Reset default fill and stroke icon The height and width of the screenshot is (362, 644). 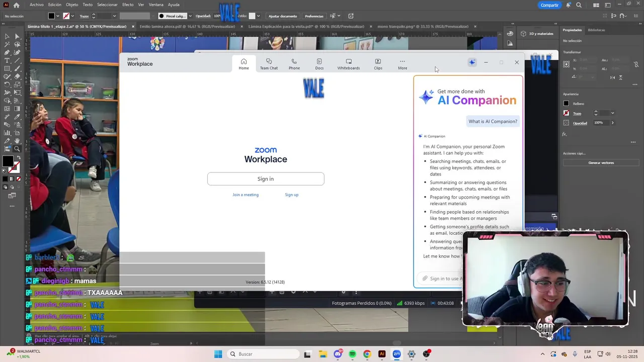click(x=4, y=170)
